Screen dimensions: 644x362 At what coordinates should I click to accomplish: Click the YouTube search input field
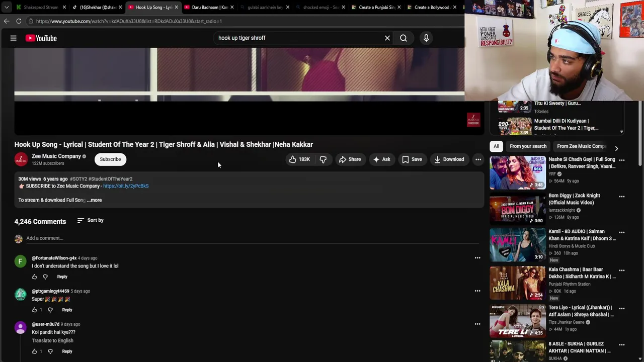[299, 38]
